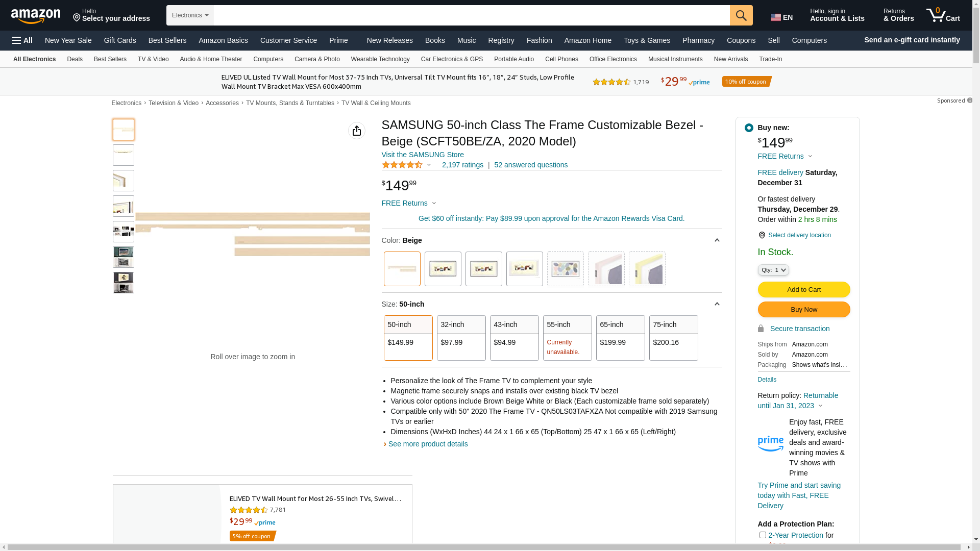Click the Buy Now button

tap(804, 310)
